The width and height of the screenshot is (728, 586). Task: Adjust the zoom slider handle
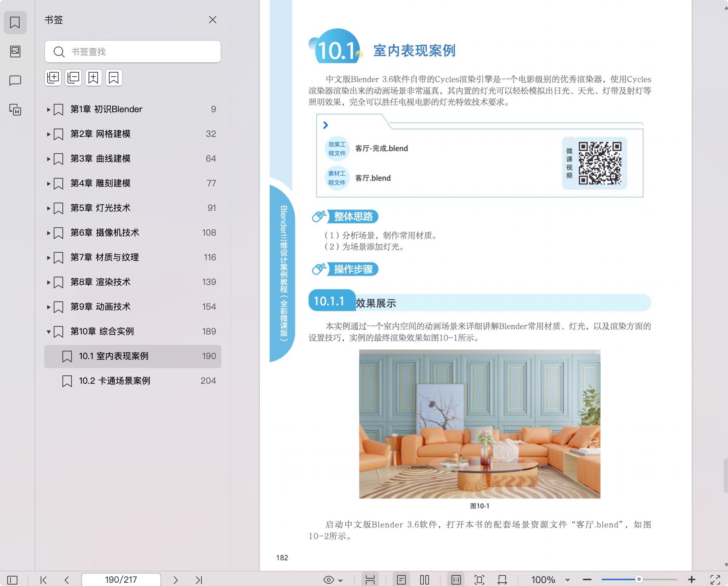click(x=639, y=579)
